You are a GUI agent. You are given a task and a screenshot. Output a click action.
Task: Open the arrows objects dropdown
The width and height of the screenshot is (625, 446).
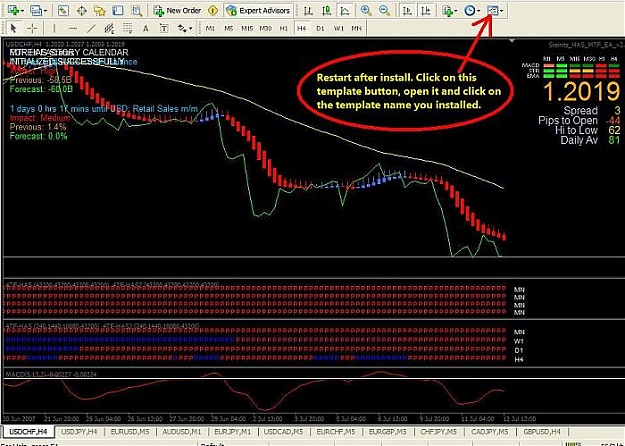tap(185, 28)
